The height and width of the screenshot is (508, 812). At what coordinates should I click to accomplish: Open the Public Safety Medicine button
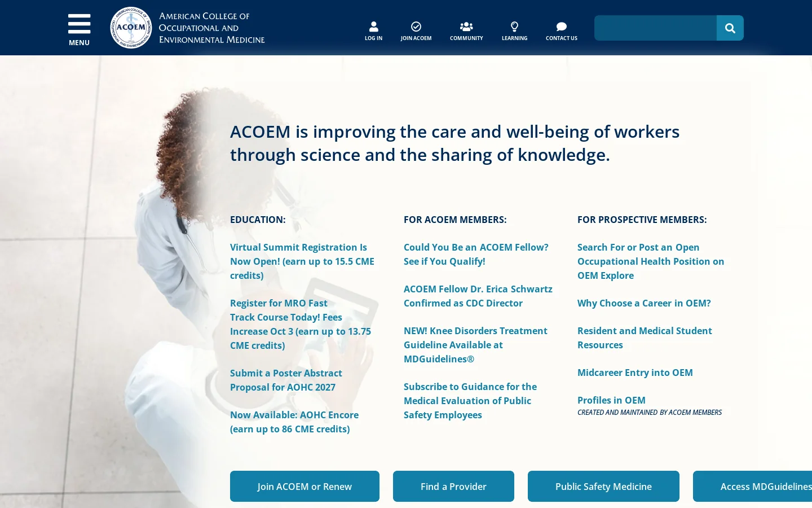[603, 487]
